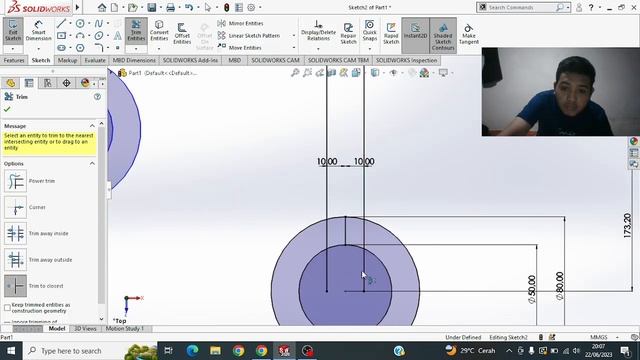This screenshot has width=640, height=360.
Task: Click the Undo icon
Action: point(189,7)
